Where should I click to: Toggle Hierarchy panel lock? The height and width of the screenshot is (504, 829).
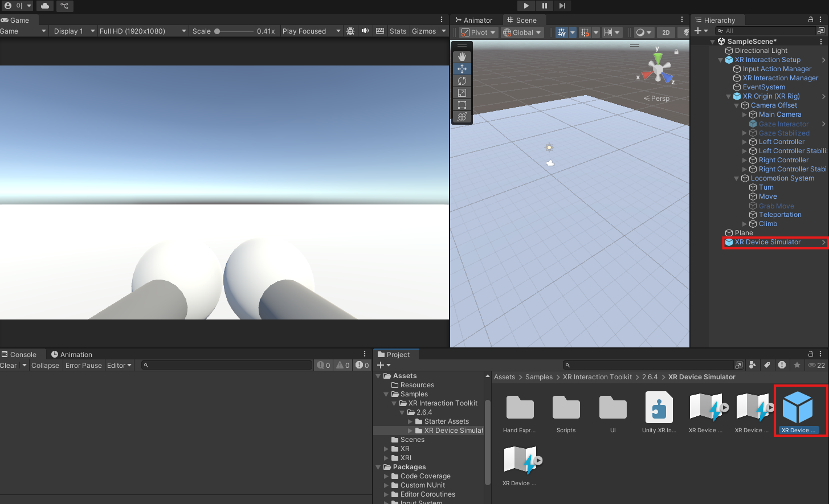(810, 19)
